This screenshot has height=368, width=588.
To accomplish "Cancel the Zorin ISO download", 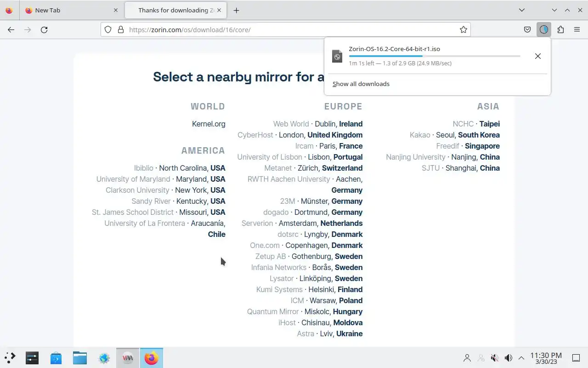I will point(537,56).
